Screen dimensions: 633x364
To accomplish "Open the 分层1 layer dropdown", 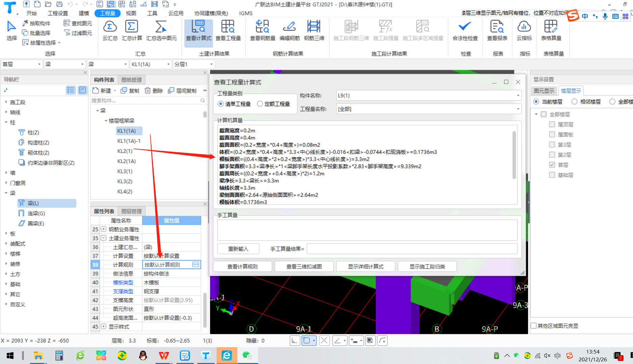I will (193, 64).
